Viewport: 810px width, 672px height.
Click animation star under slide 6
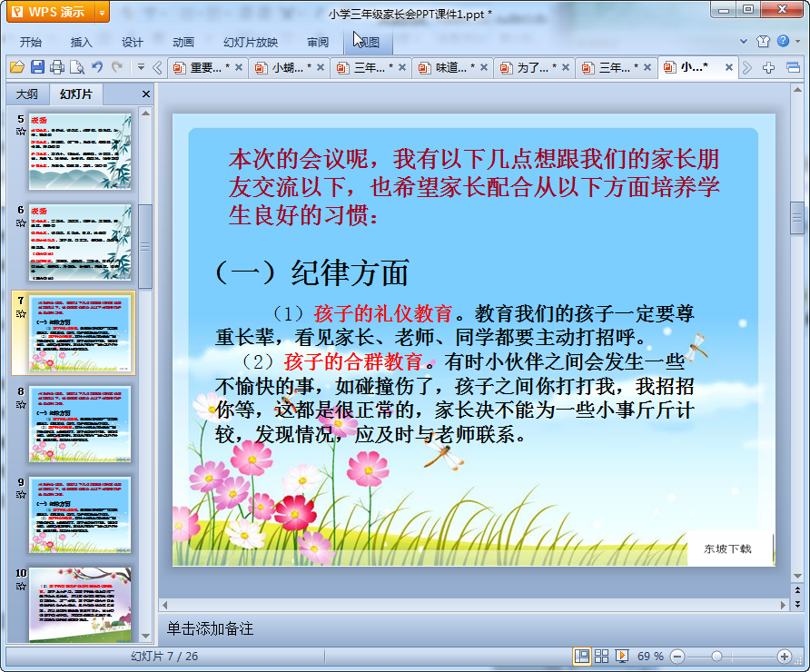click(21, 222)
